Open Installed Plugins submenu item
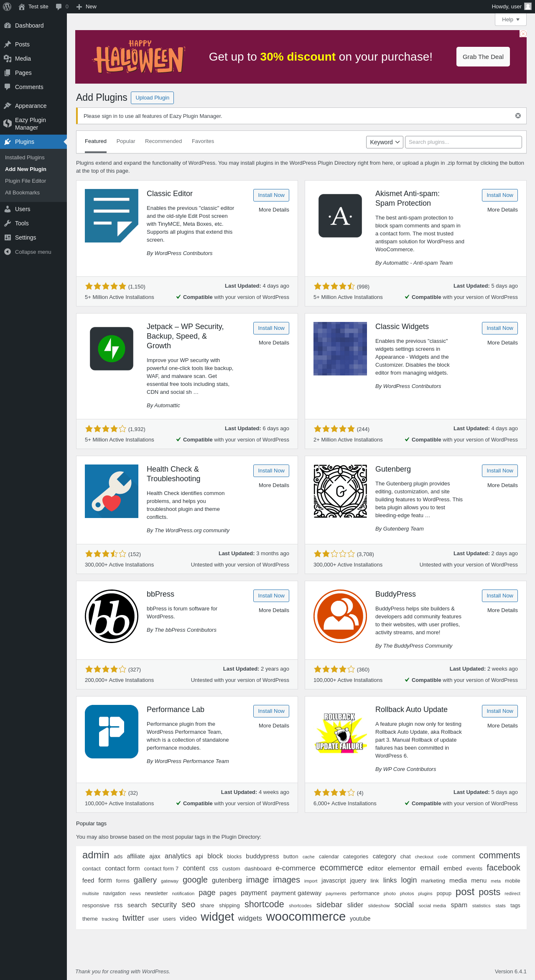The height and width of the screenshot is (980, 535). click(x=25, y=158)
